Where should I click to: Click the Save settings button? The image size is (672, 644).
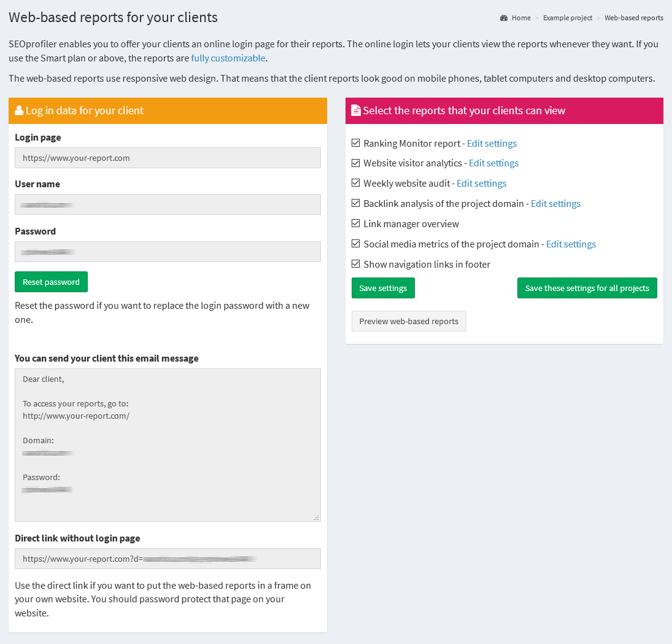(383, 287)
